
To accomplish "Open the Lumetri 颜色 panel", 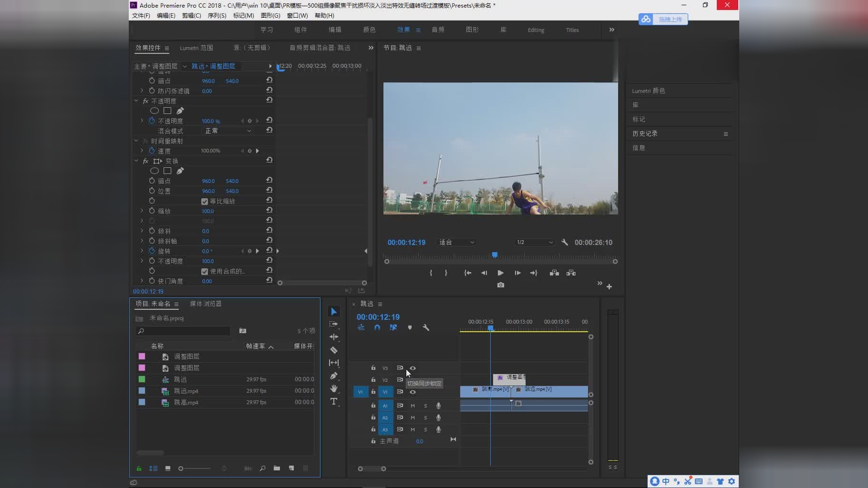I will tap(648, 91).
